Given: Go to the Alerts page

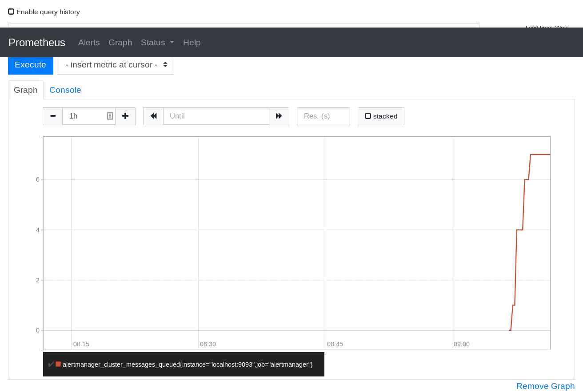Looking at the screenshot, I should [89, 42].
